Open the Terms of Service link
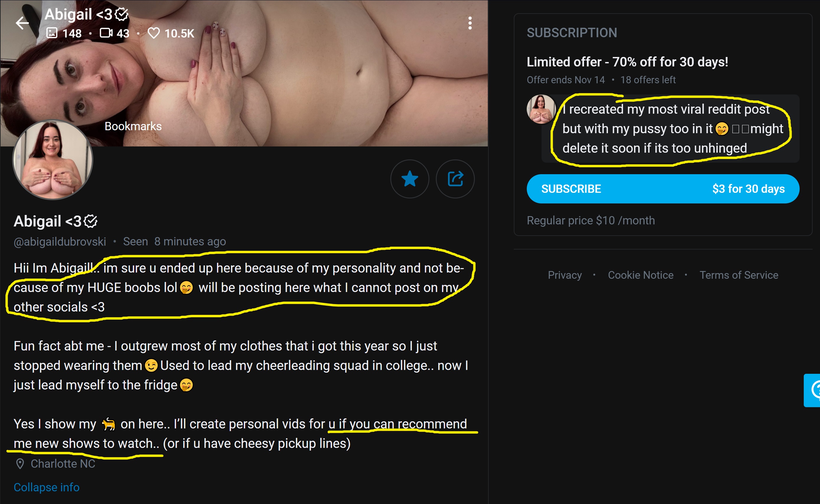 739,275
